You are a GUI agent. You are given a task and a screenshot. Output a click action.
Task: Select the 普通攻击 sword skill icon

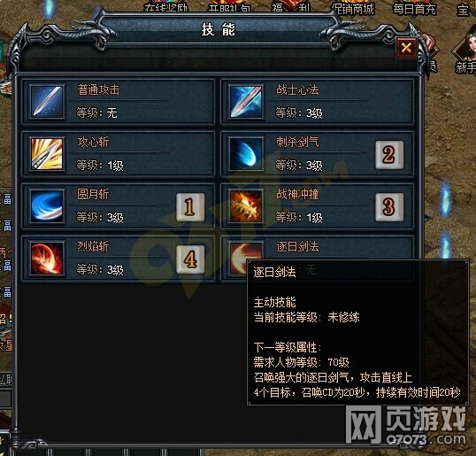point(47,102)
